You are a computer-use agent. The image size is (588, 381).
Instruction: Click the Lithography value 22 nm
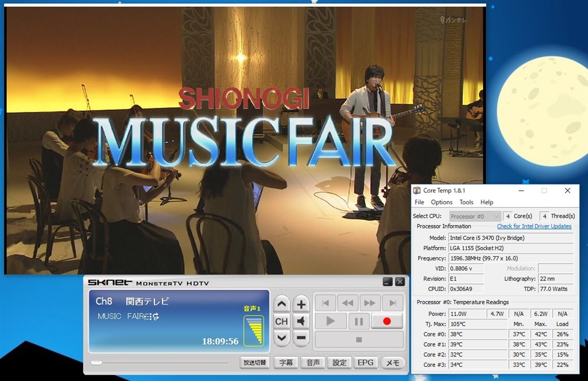click(556, 279)
